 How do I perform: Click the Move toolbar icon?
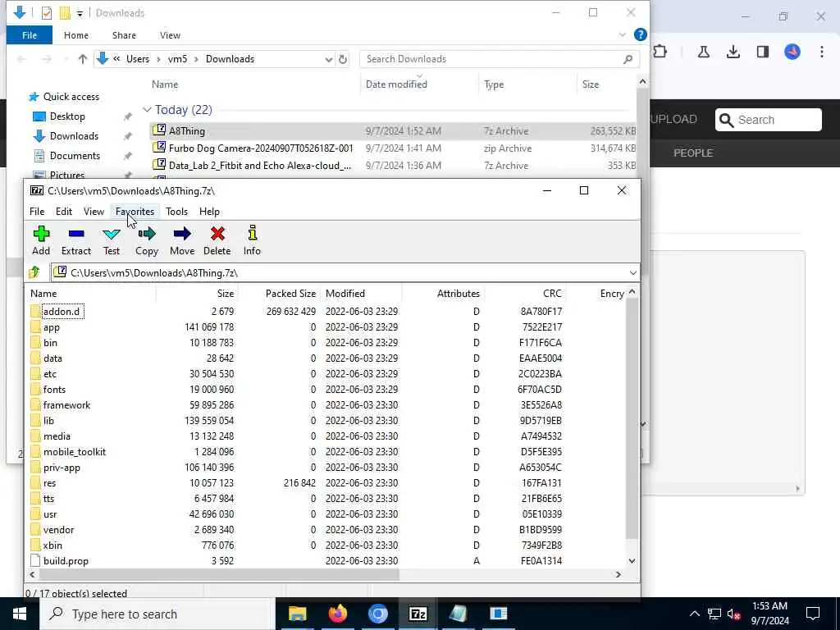(182, 240)
